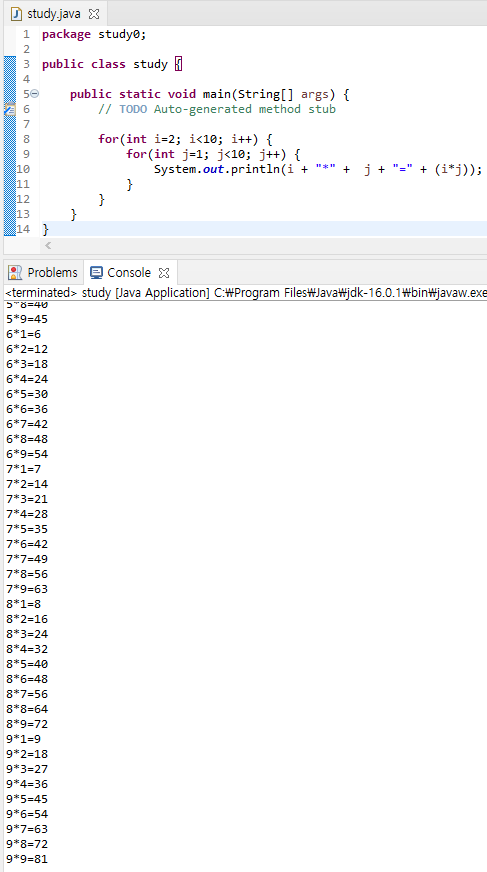Click the Java file icon on study.java tab
The image size is (487, 872).
click(17, 14)
